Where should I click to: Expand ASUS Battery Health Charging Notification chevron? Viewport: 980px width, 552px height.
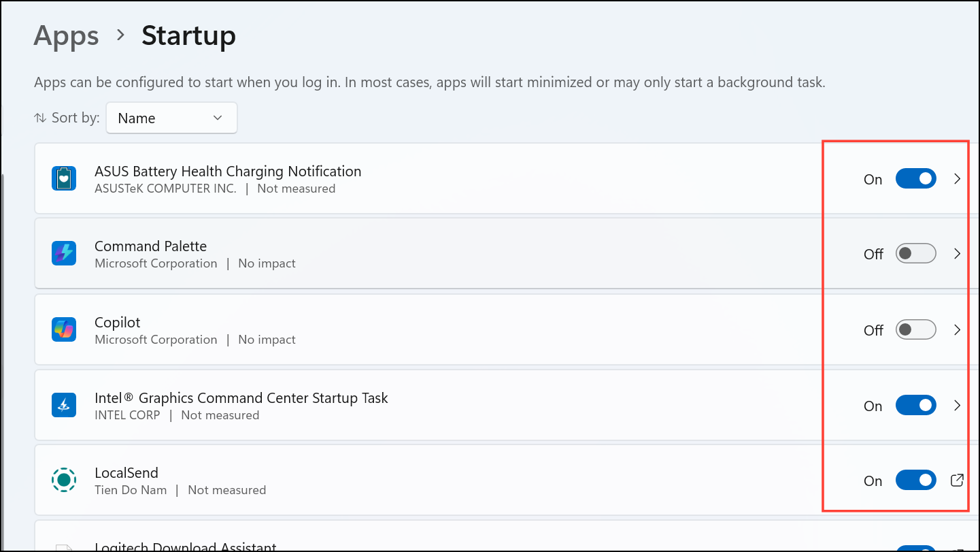click(957, 179)
